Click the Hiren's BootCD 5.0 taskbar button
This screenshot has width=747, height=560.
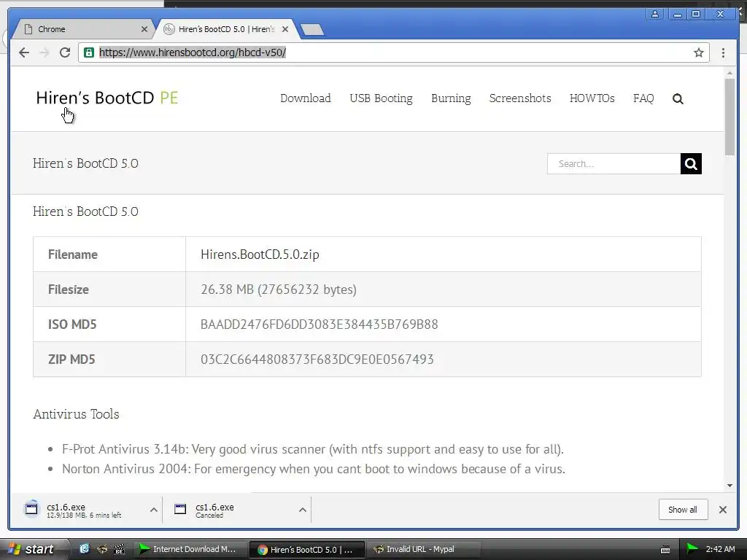pos(307,549)
